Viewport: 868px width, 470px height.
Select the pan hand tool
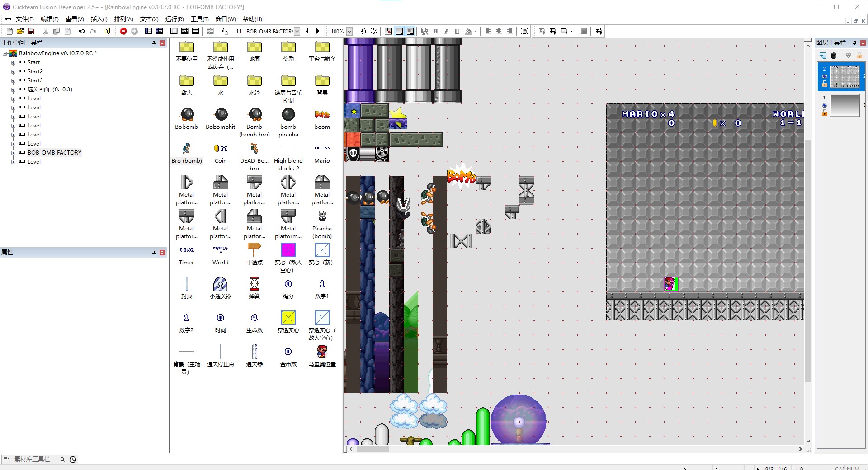[x=363, y=31]
